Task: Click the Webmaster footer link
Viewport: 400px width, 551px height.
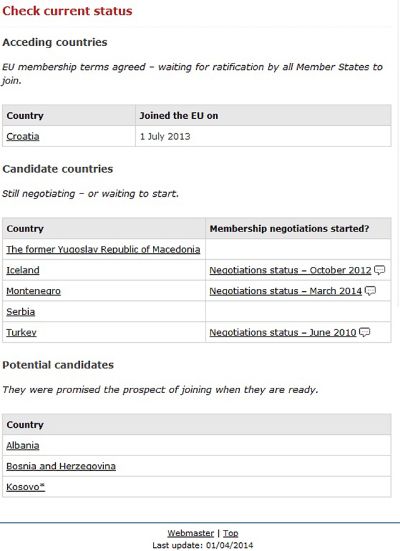Action: pyautogui.click(x=191, y=533)
